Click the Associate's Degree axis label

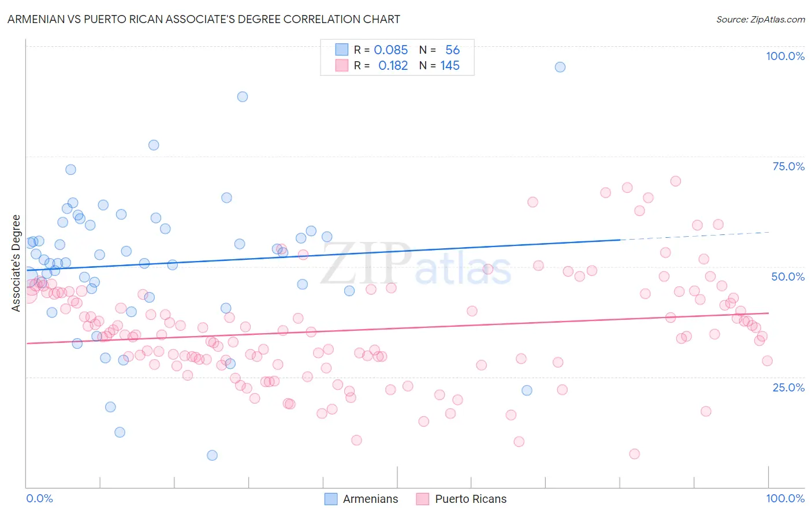[16, 263]
